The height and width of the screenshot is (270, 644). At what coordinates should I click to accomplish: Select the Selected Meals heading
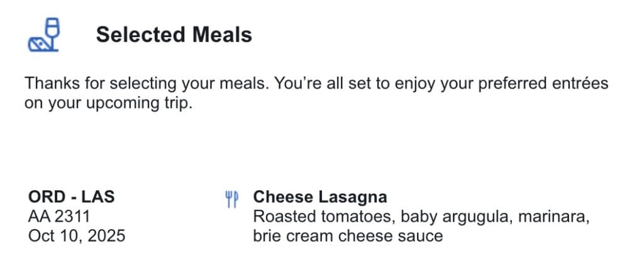[x=174, y=35]
